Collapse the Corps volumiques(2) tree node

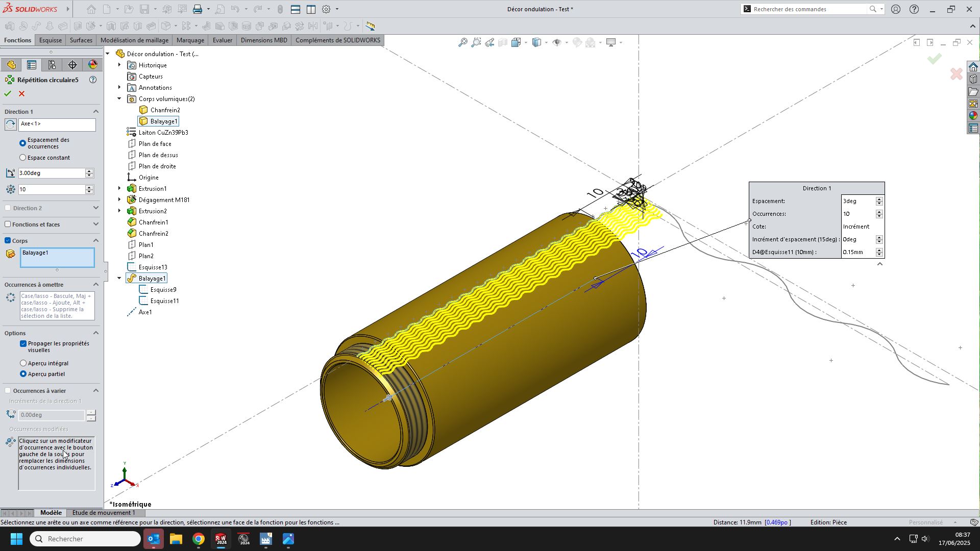tap(119, 99)
